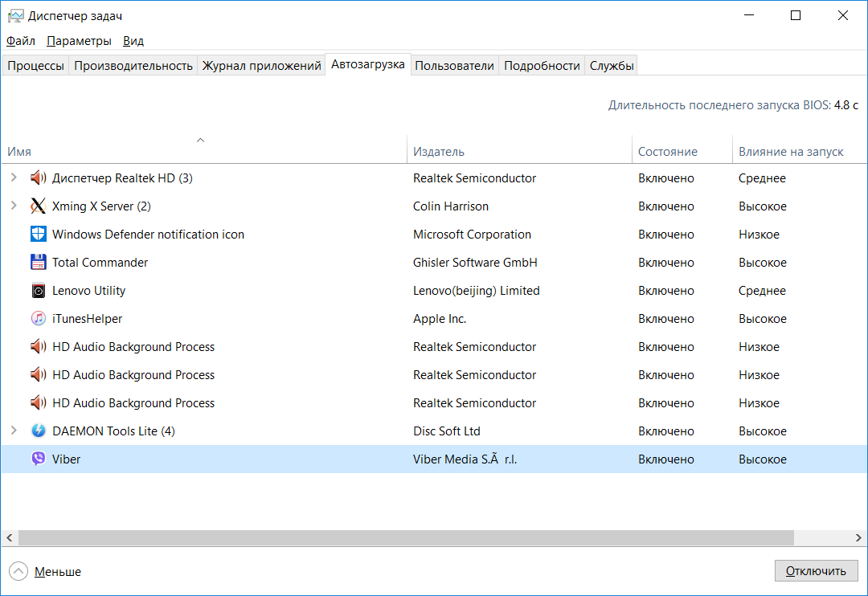Image resolution: width=868 pixels, height=596 pixels.
Task: Expand the Xming X Server group
Action: pos(14,206)
